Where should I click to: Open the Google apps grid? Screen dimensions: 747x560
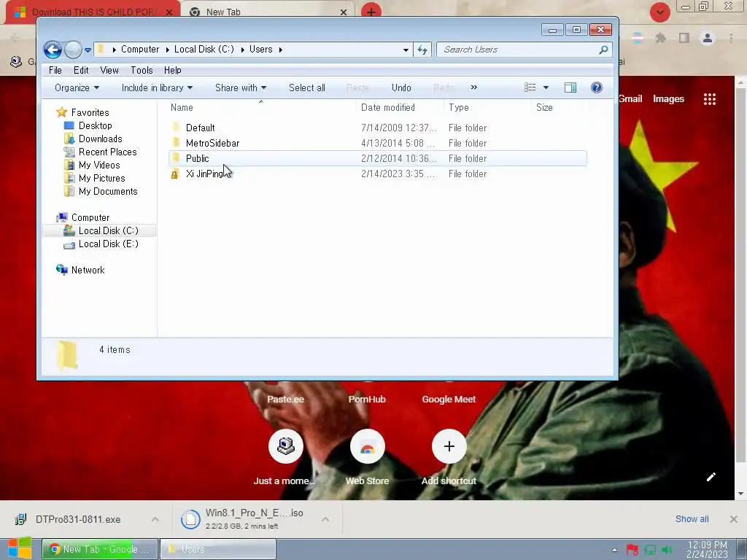(x=709, y=99)
